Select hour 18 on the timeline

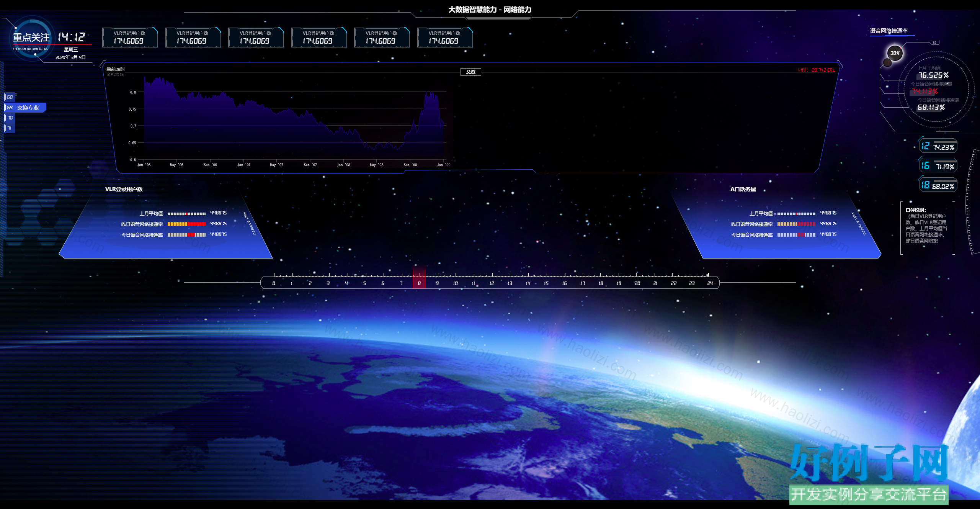601,283
